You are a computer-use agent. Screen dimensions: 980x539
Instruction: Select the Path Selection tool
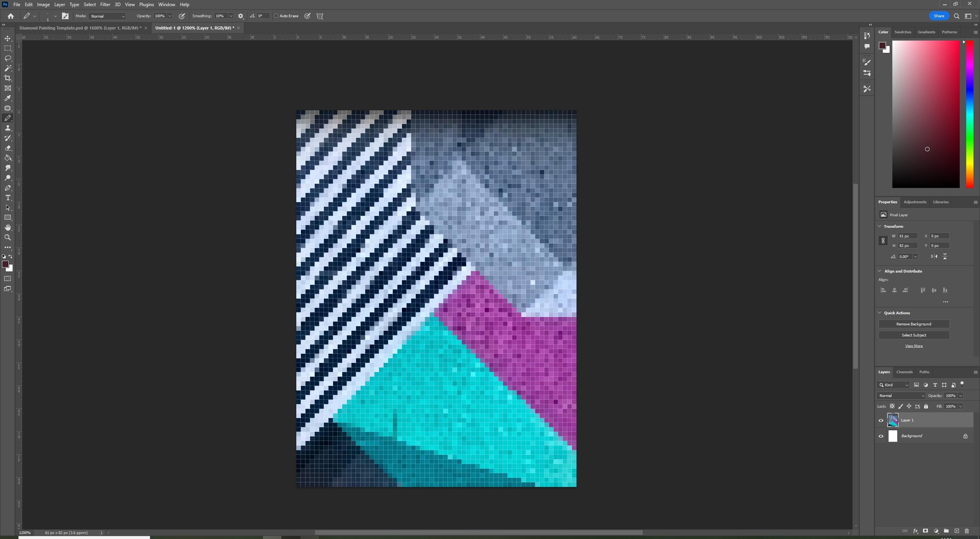8,208
